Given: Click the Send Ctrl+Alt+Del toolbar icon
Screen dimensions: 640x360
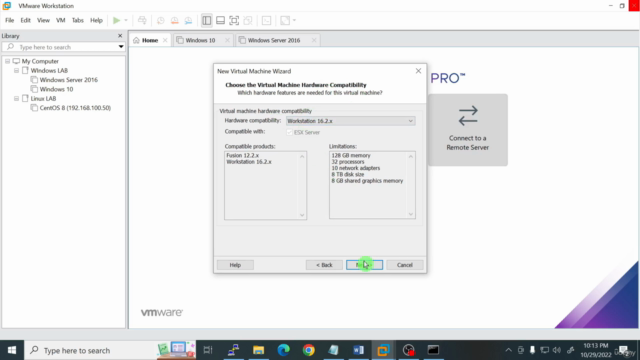Looking at the screenshot, I should pyautogui.click(x=142, y=20).
